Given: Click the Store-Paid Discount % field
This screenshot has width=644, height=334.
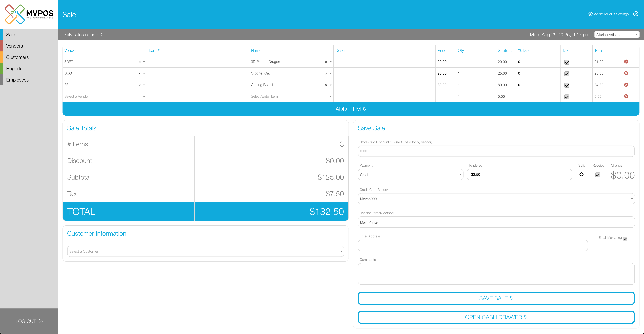Looking at the screenshot, I should tap(496, 151).
